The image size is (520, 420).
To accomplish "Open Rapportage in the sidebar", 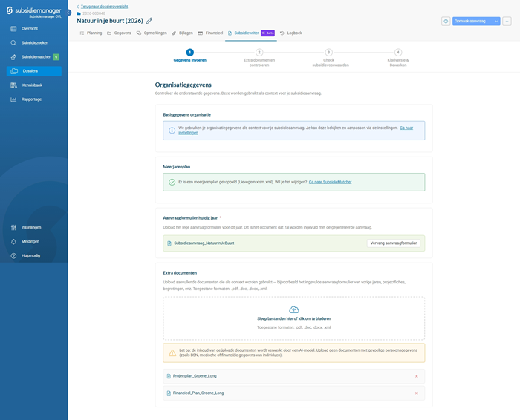I will click(34, 99).
